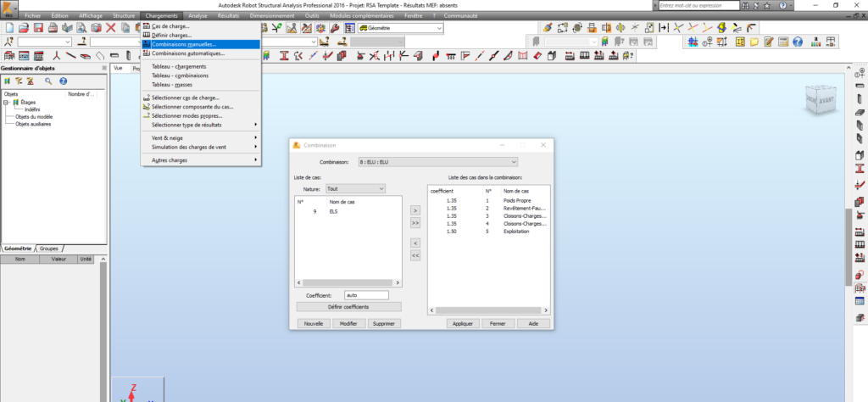Save project with the red floppy icon
868x402 pixels.
click(39, 28)
